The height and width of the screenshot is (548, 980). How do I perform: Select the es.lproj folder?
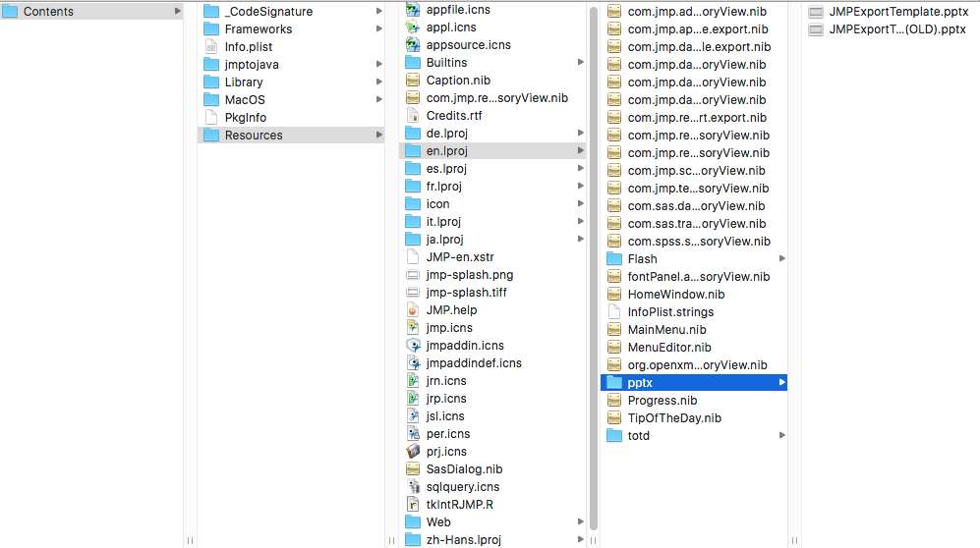492,169
